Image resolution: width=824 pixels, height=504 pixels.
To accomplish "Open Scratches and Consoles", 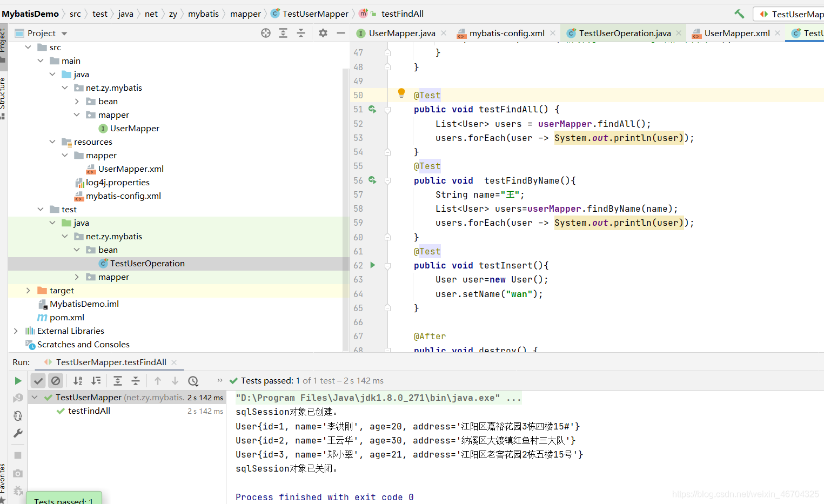I will tap(83, 344).
